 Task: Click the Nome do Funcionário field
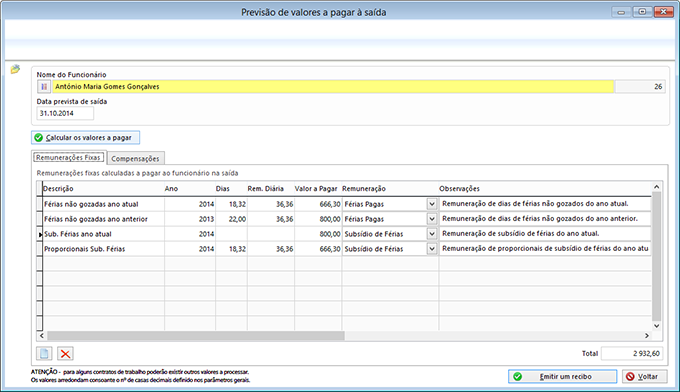[333, 87]
